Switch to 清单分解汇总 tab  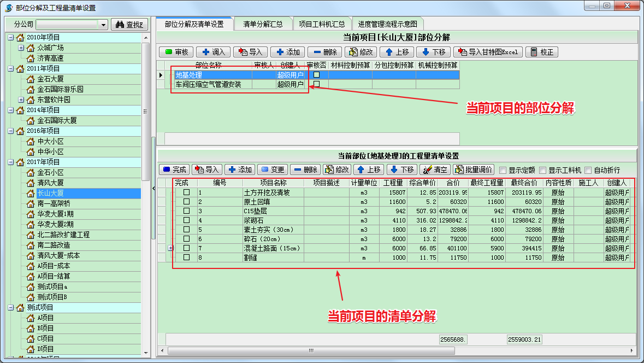pos(263,24)
